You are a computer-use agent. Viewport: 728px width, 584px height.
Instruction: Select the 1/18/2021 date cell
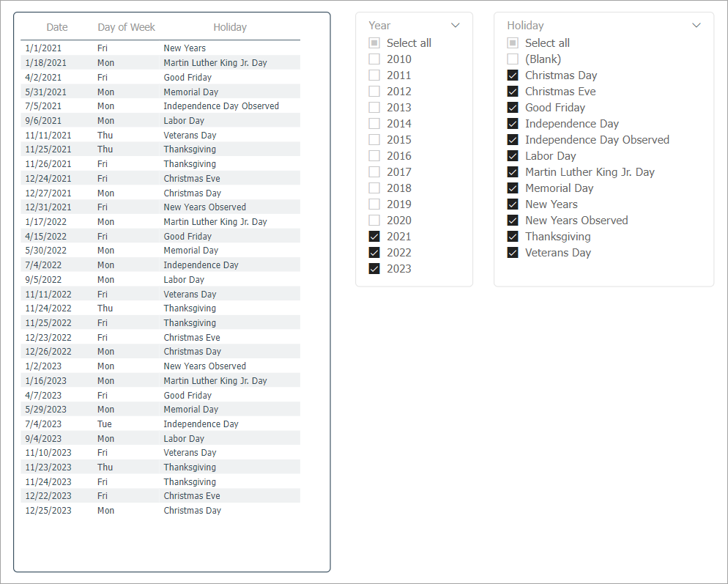(45, 63)
